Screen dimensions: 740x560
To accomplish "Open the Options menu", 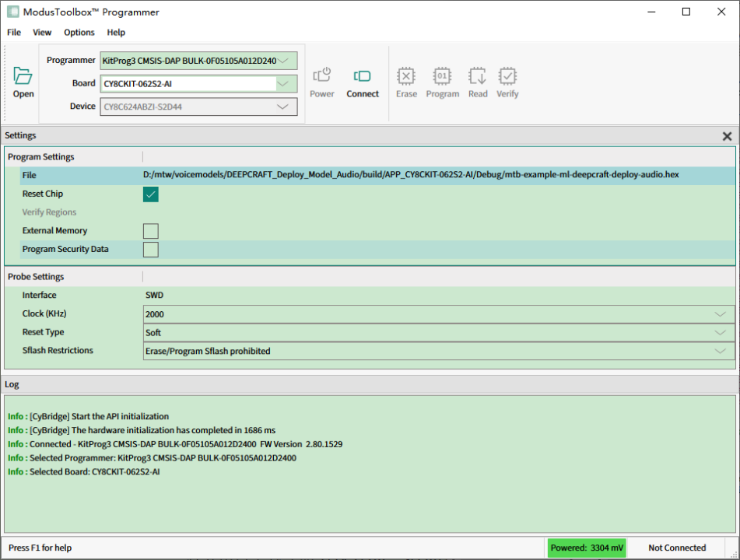I will click(x=79, y=32).
